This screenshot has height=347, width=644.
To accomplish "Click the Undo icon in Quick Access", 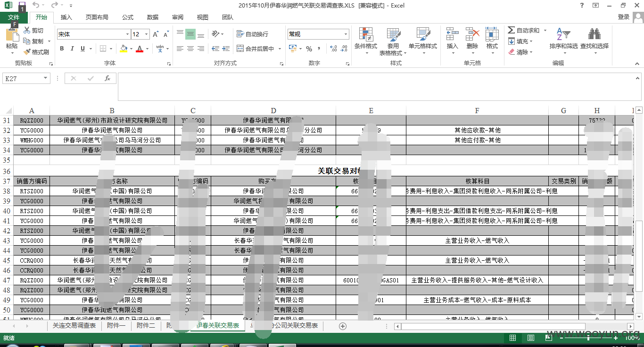I will pos(36,5).
